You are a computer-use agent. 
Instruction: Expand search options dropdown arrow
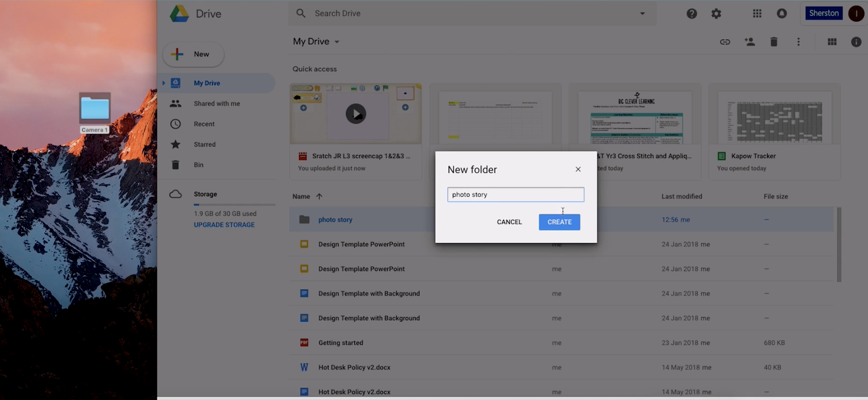click(642, 14)
